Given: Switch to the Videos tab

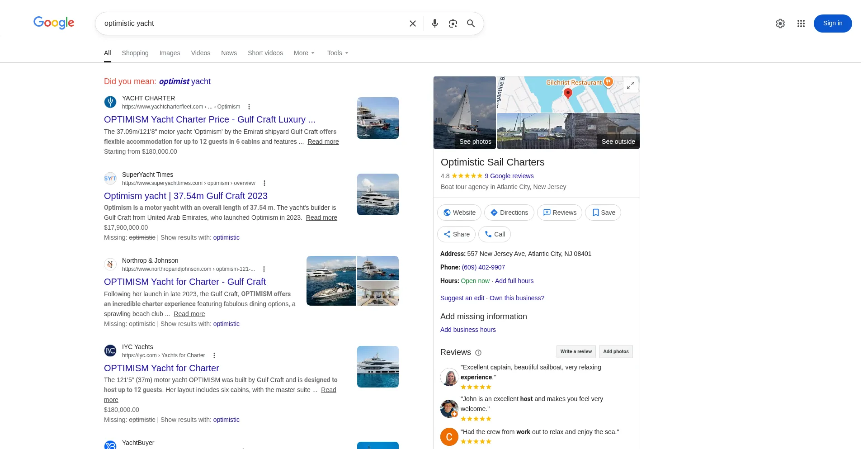Looking at the screenshot, I should [x=201, y=53].
